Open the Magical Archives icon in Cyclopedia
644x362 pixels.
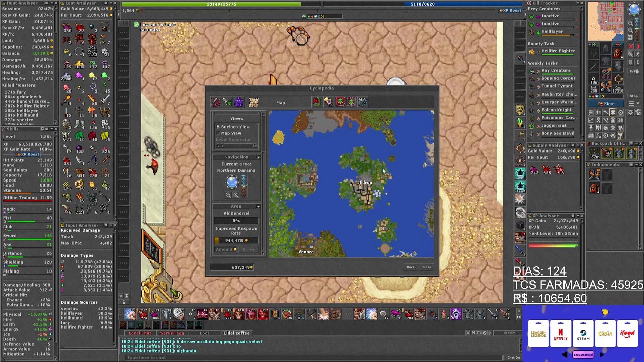tap(363, 102)
